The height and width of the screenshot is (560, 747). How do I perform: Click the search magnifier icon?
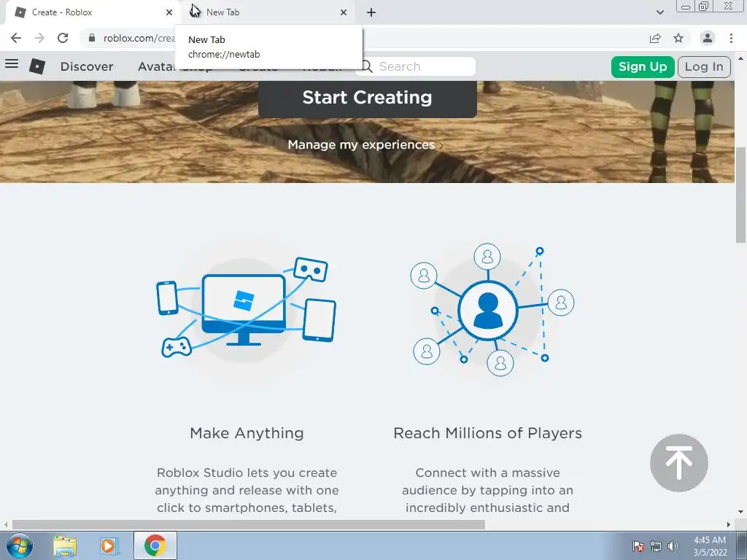(366, 66)
